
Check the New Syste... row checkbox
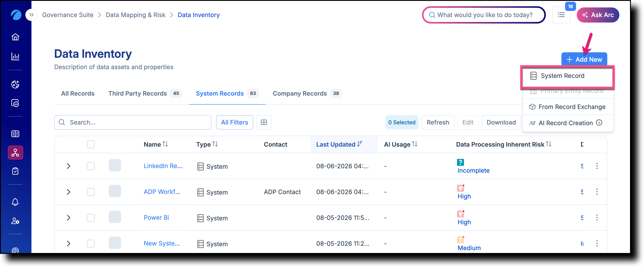pyautogui.click(x=91, y=243)
